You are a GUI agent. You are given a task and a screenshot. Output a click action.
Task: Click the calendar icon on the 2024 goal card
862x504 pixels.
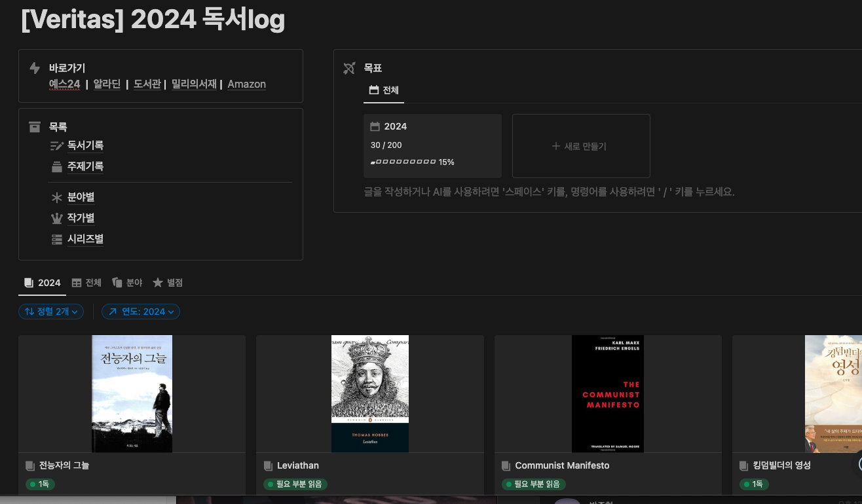(375, 126)
